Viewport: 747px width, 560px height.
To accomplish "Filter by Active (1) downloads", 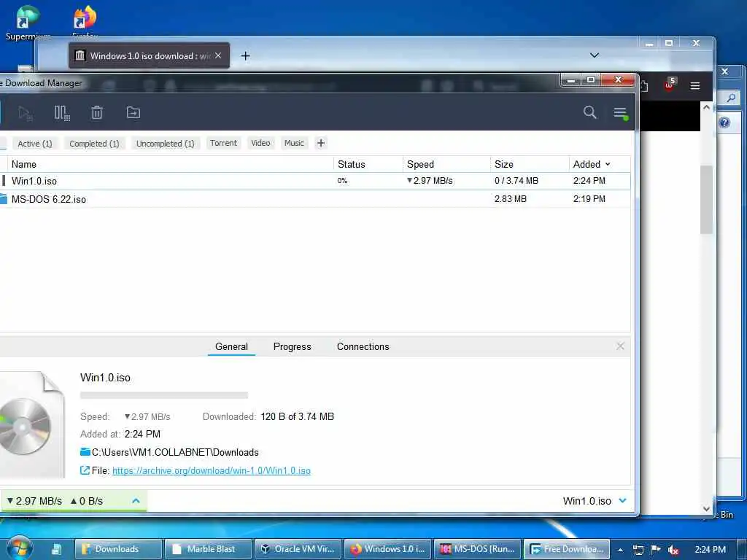I will [35, 144].
